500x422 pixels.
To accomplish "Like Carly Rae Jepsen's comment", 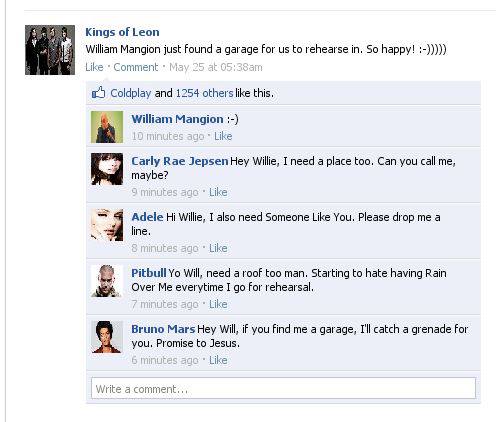I will (x=218, y=192).
